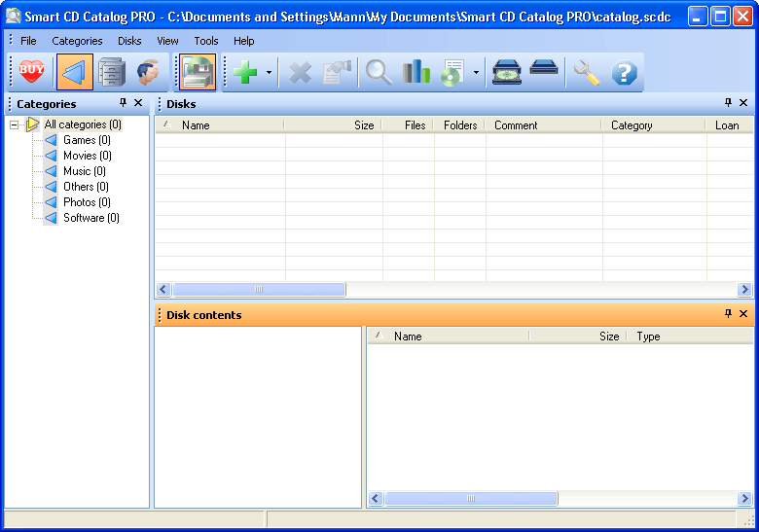The image size is (759, 532).
Task: Sort disks by Files column
Action: 408,125
